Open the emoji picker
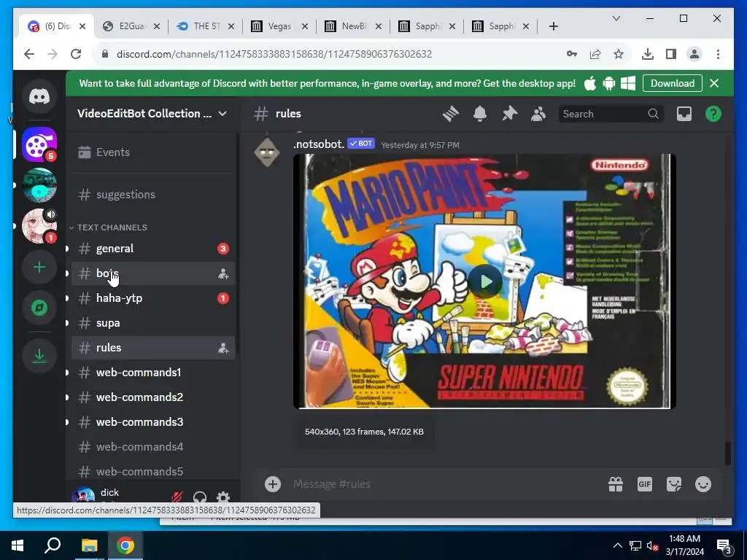 [x=703, y=484]
